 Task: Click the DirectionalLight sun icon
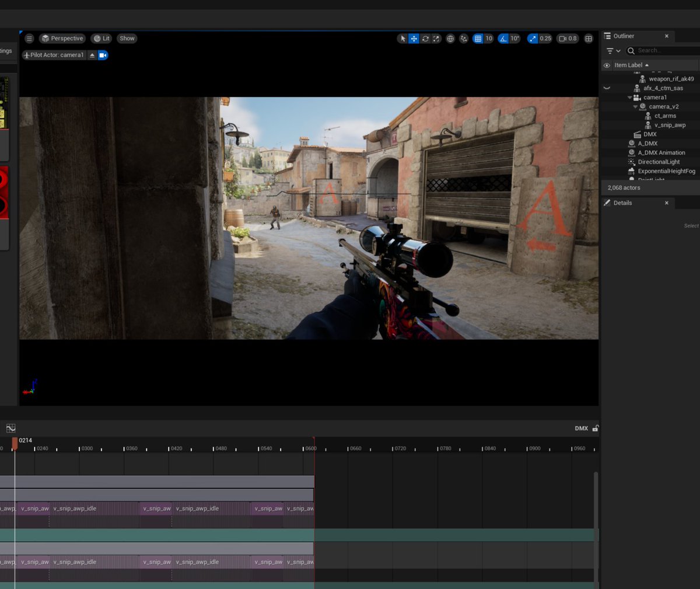tap(631, 162)
